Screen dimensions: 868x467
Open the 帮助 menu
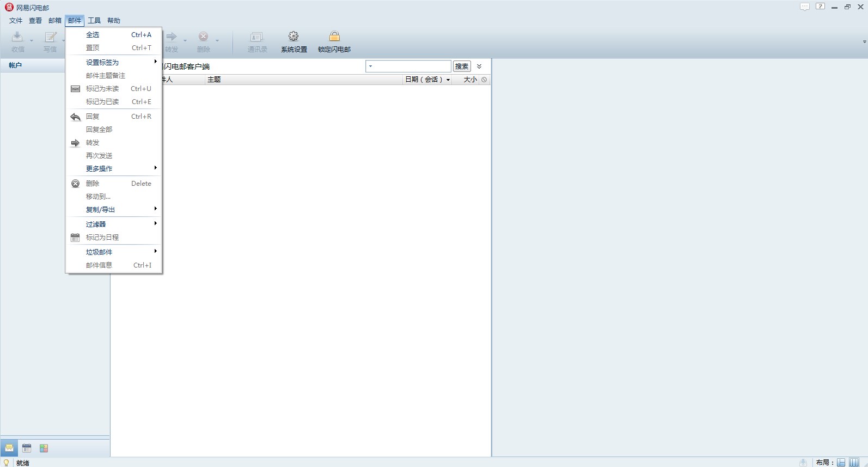[x=114, y=21]
